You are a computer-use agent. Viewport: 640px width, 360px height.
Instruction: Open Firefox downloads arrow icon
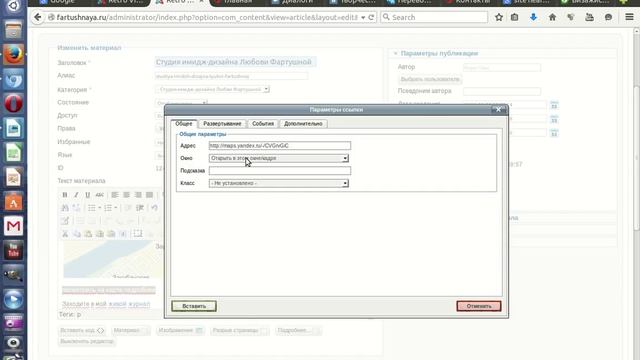[533, 17]
